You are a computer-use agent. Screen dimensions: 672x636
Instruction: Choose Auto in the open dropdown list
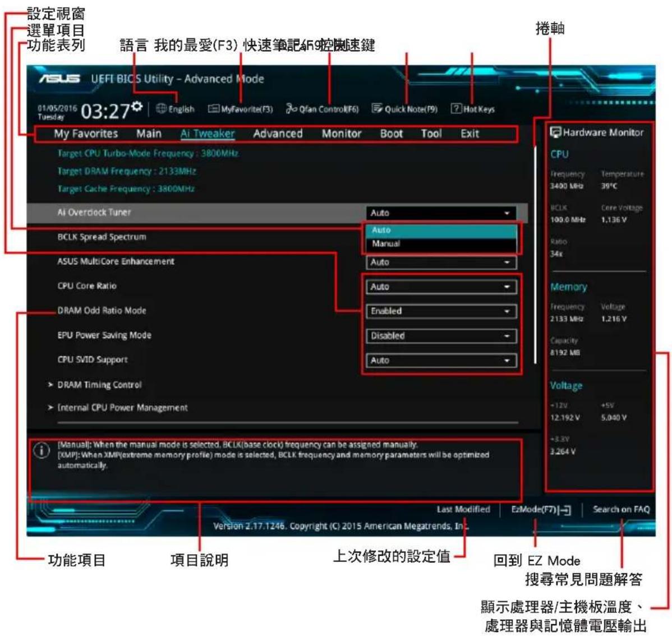click(x=441, y=230)
